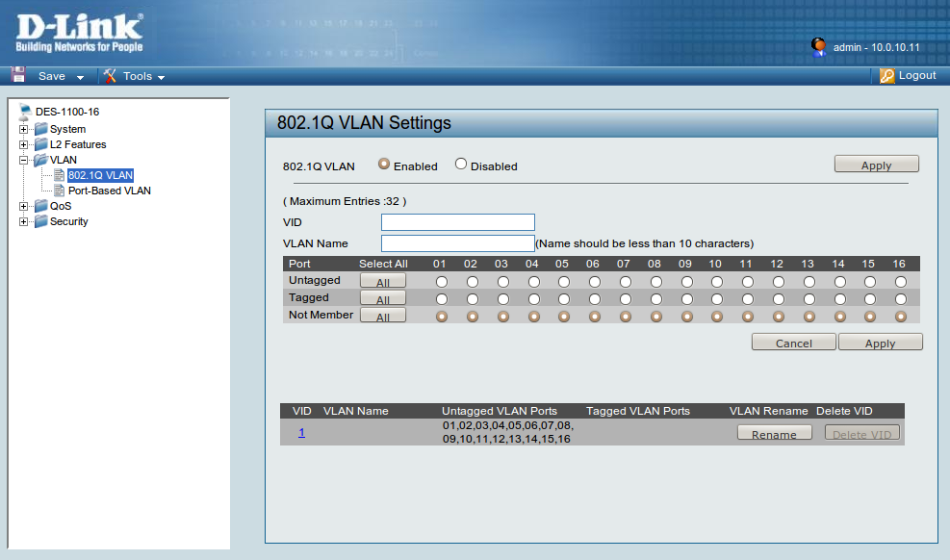Click the Tagged VLAN Ports column header
Screen dimensions: 950x560
click(x=638, y=411)
